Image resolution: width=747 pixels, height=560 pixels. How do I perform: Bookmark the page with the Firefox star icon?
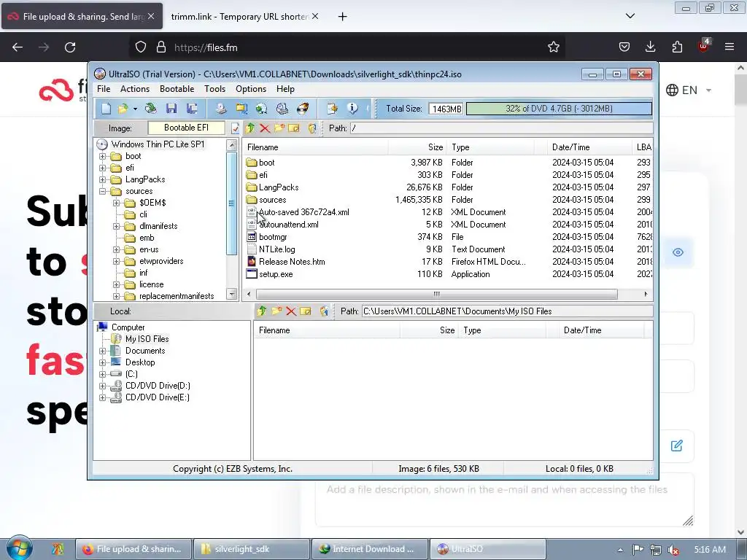553,47
